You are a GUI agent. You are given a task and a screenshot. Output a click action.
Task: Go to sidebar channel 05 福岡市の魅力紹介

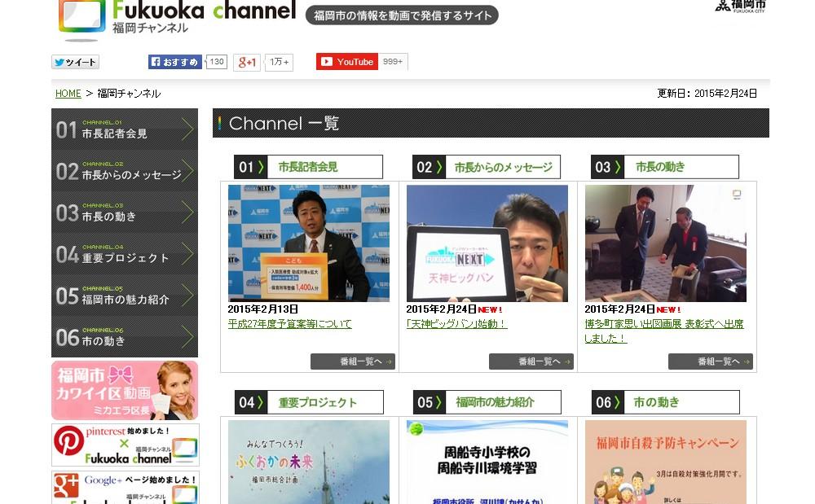pyautogui.click(x=125, y=296)
